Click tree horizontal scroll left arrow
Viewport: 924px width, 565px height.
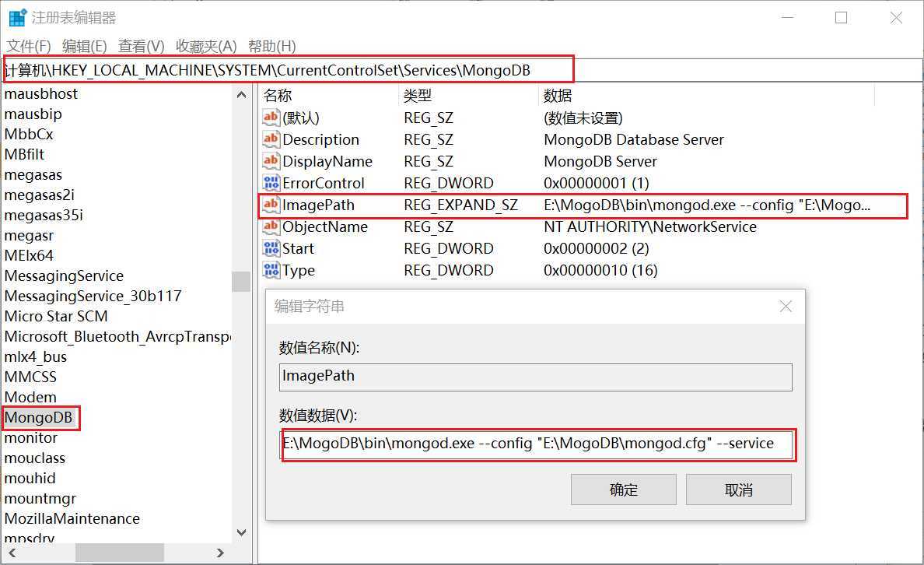coord(12,553)
